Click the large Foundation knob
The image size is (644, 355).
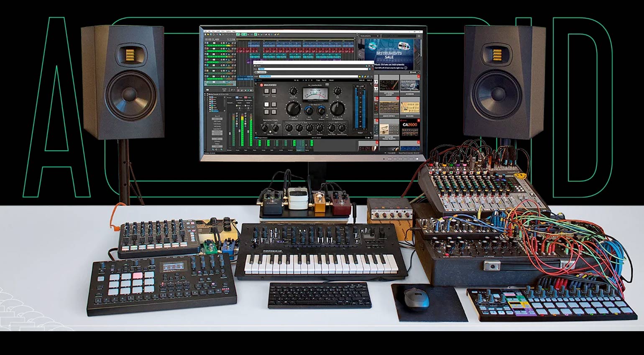[337, 109]
